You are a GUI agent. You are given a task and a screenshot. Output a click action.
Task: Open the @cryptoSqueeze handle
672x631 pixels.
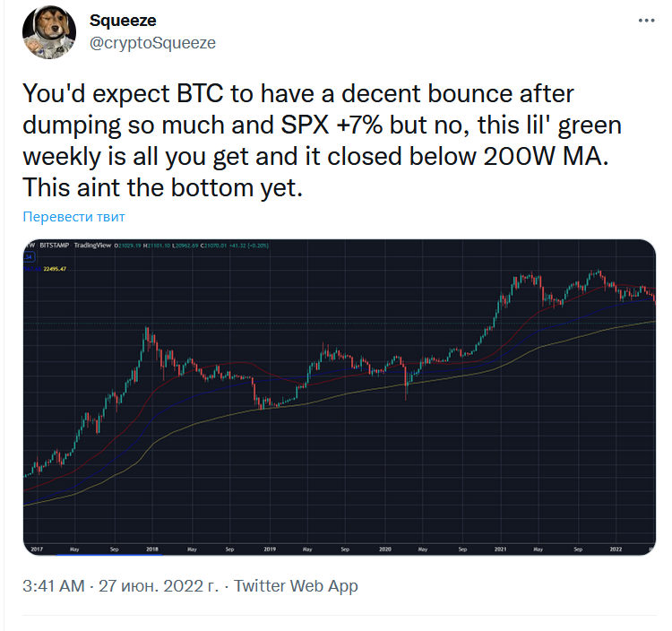click(x=153, y=42)
